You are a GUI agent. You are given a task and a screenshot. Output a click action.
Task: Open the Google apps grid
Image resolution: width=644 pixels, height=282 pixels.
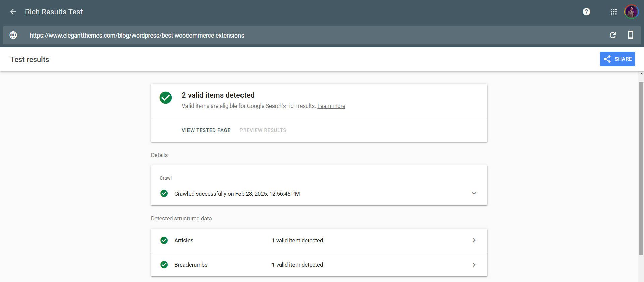[614, 12]
